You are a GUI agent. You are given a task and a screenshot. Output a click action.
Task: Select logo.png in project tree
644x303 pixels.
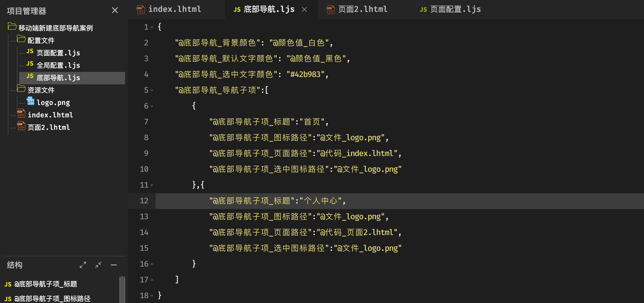pos(53,103)
